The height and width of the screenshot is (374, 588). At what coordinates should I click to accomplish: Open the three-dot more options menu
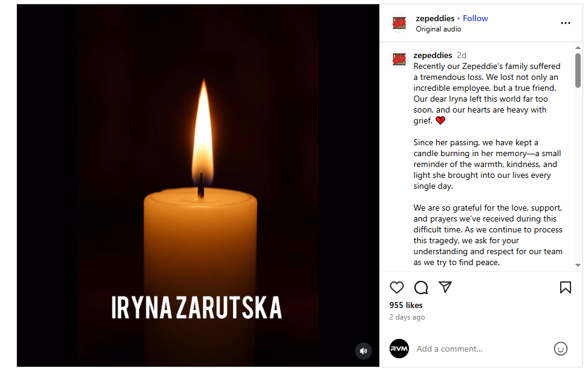[x=565, y=23]
